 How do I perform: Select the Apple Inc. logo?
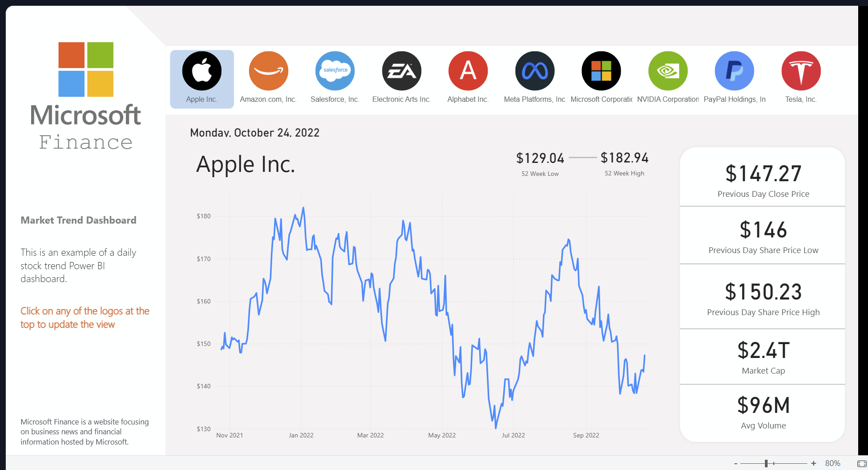tap(202, 71)
